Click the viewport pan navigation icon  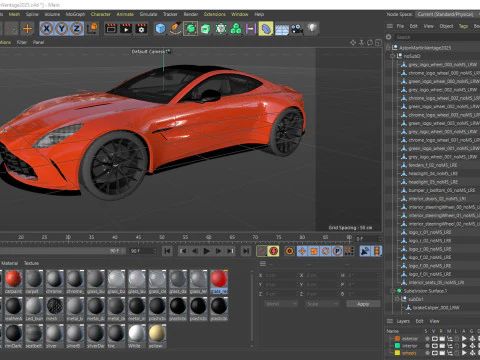click(x=353, y=43)
